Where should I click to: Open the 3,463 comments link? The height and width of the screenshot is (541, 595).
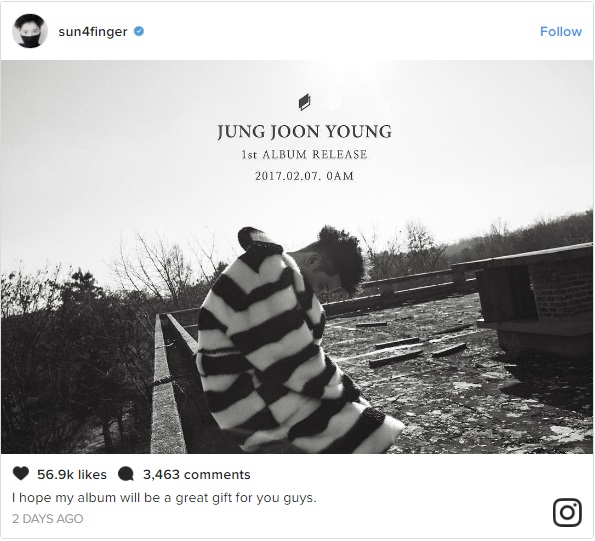tap(197, 475)
